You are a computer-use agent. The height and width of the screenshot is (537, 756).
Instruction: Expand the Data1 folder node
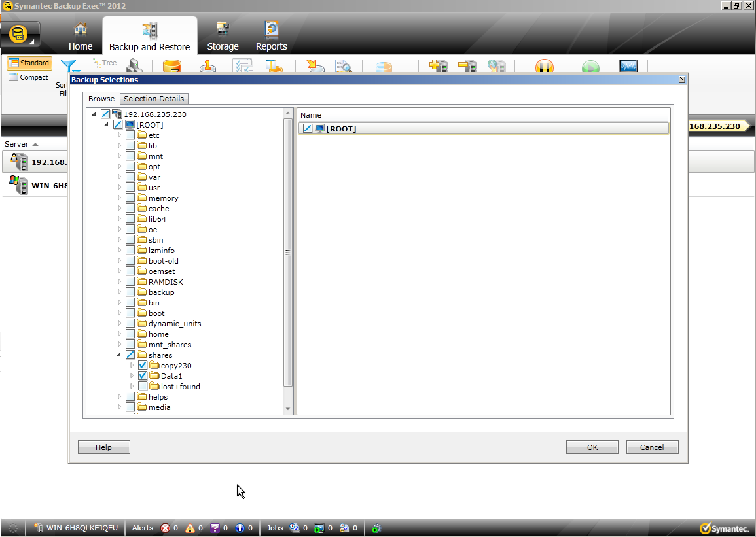(x=132, y=376)
